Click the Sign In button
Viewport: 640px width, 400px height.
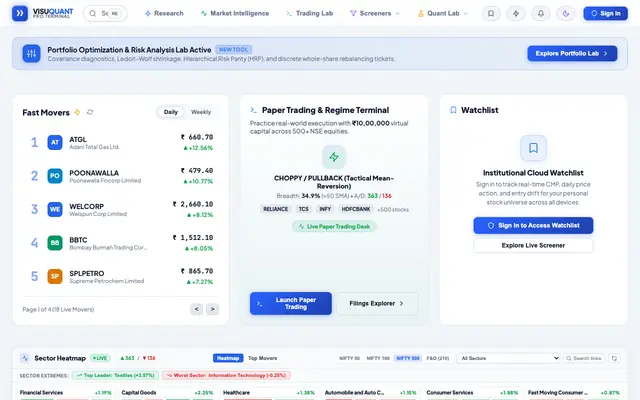point(605,13)
